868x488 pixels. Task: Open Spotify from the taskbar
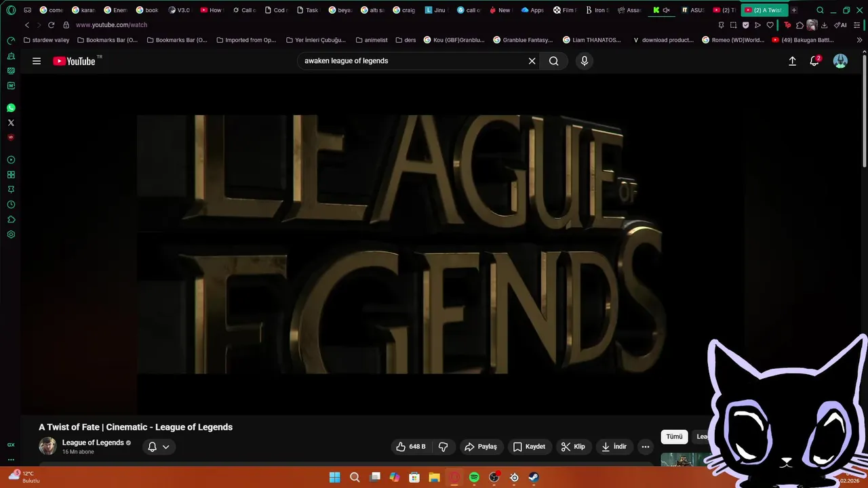pyautogui.click(x=474, y=477)
